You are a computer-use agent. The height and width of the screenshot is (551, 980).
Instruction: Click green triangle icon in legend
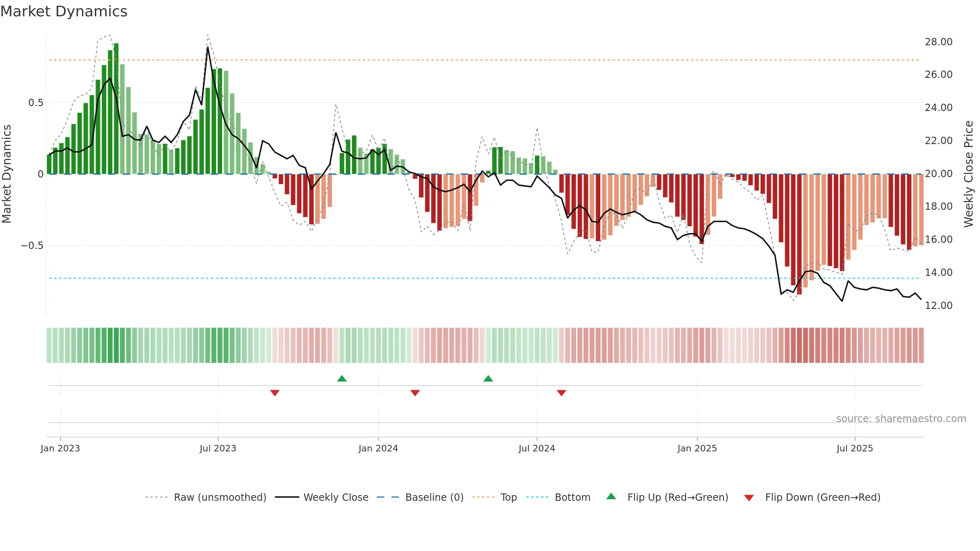pyautogui.click(x=611, y=496)
